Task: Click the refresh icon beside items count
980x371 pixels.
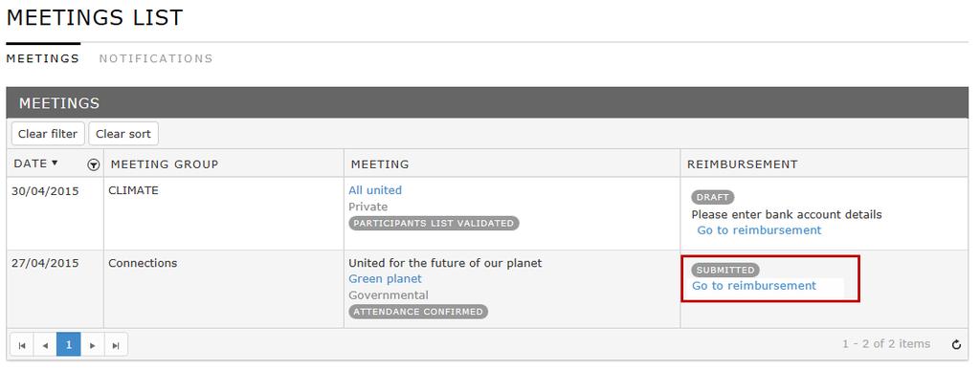Action: pyautogui.click(x=956, y=345)
